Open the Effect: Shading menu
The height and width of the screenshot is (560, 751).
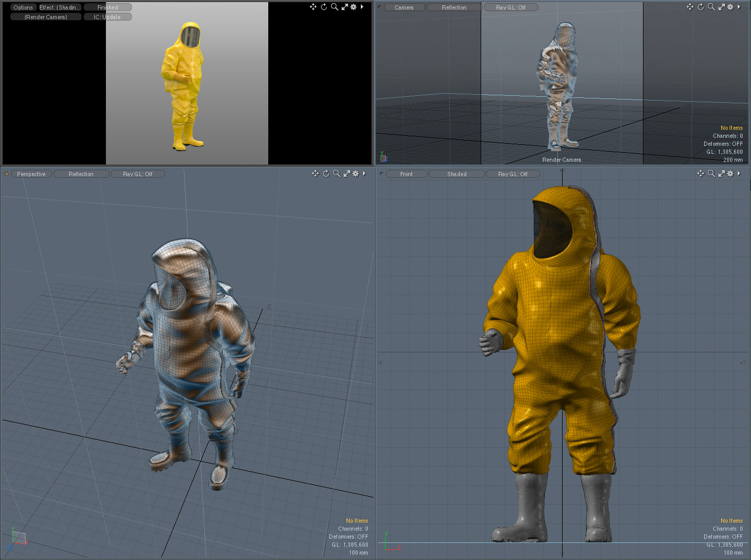(60, 7)
